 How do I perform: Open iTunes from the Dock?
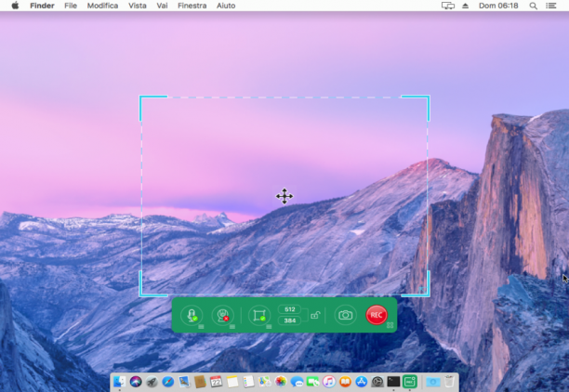(x=329, y=382)
